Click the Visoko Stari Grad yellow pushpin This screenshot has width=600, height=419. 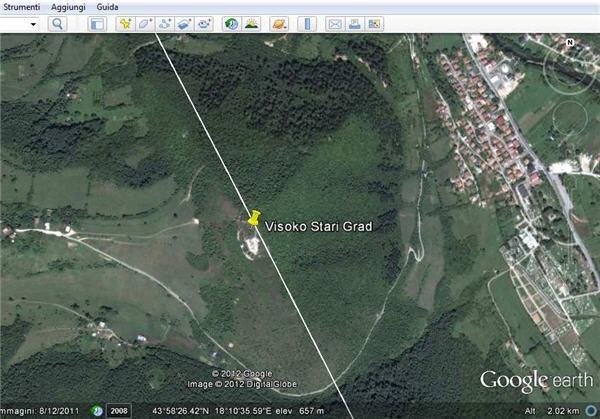click(254, 218)
